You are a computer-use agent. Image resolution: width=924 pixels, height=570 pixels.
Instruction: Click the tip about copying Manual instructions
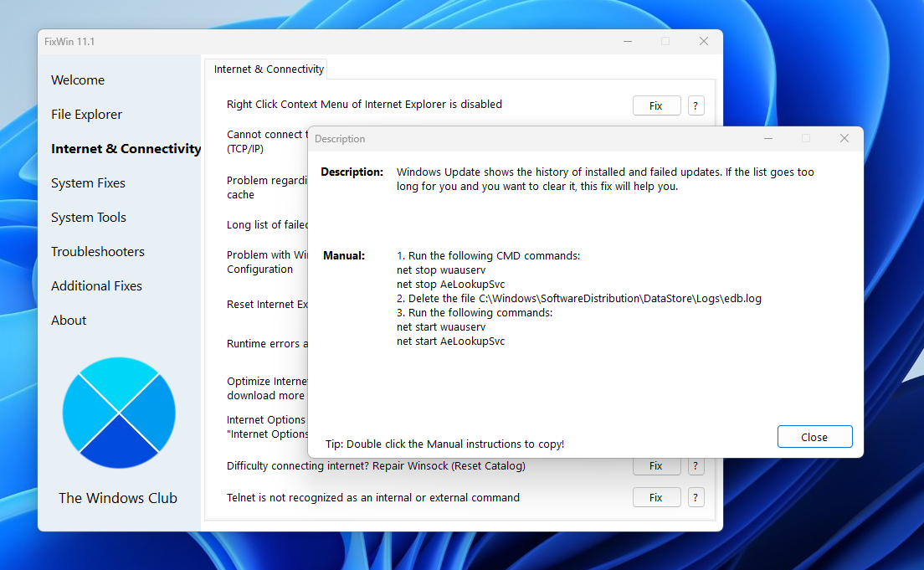[x=445, y=444]
